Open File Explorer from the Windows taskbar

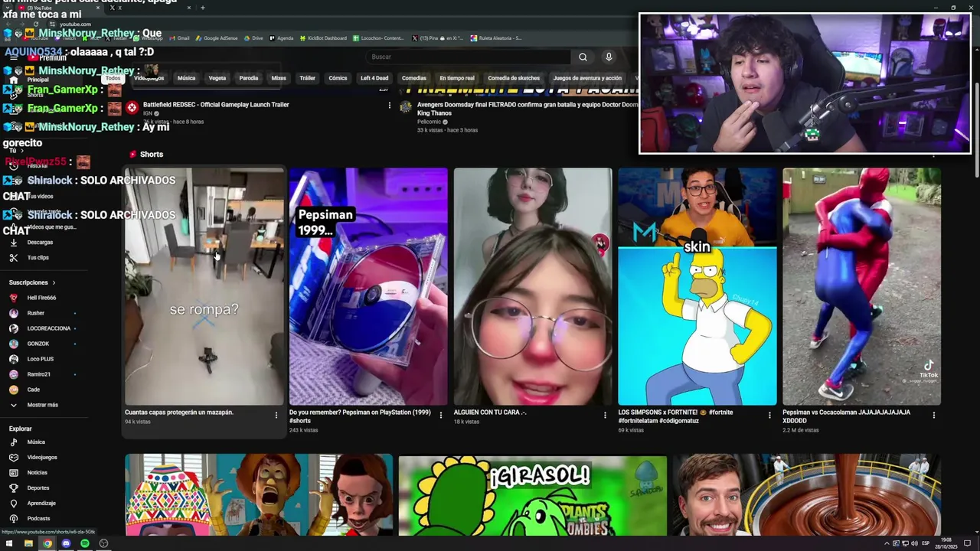[28, 543]
